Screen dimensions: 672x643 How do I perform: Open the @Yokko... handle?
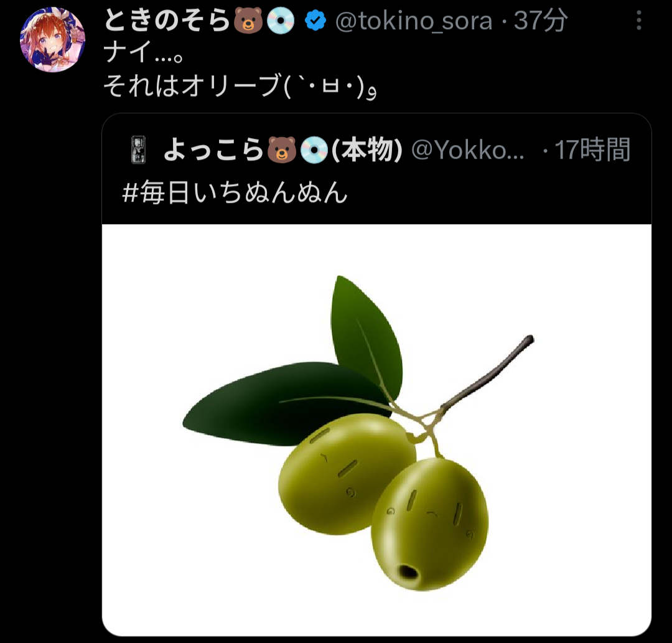point(467,150)
